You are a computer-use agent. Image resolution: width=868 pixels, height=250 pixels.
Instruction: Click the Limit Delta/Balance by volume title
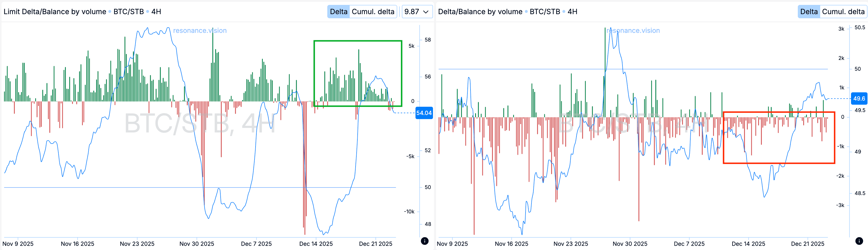click(x=55, y=12)
